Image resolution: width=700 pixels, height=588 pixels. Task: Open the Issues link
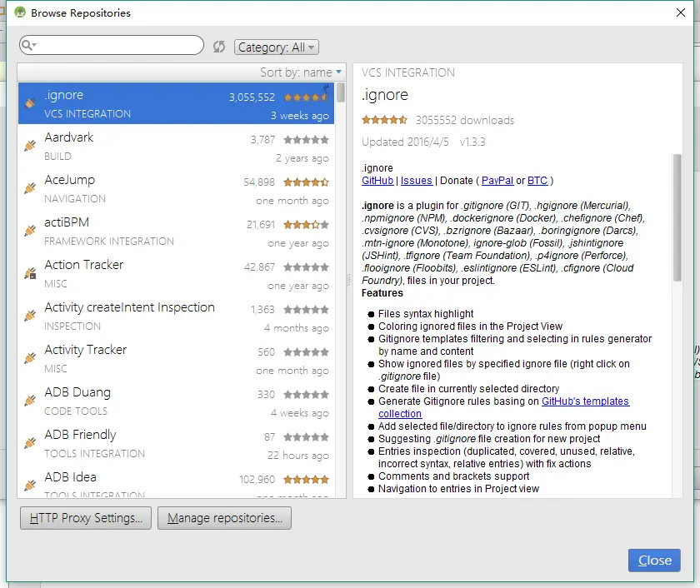[416, 181]
